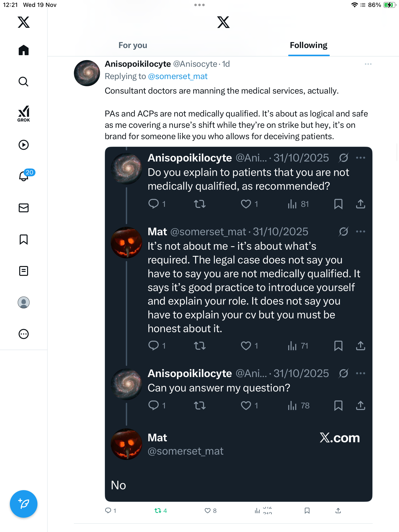The image size is (399, 532).
Task: Toggle the like heart on Anisopoikilocyte's post
Action: click(x=208, y=511)
